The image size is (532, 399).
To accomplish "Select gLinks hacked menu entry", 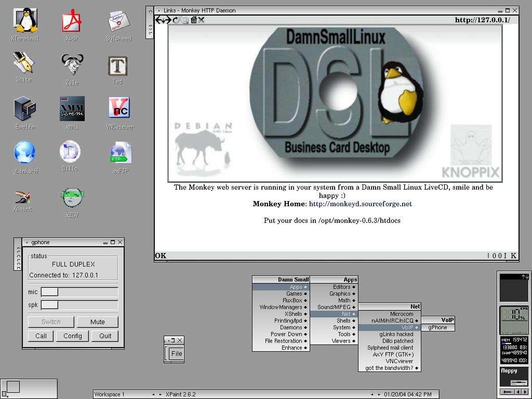I will coord(390,334).
